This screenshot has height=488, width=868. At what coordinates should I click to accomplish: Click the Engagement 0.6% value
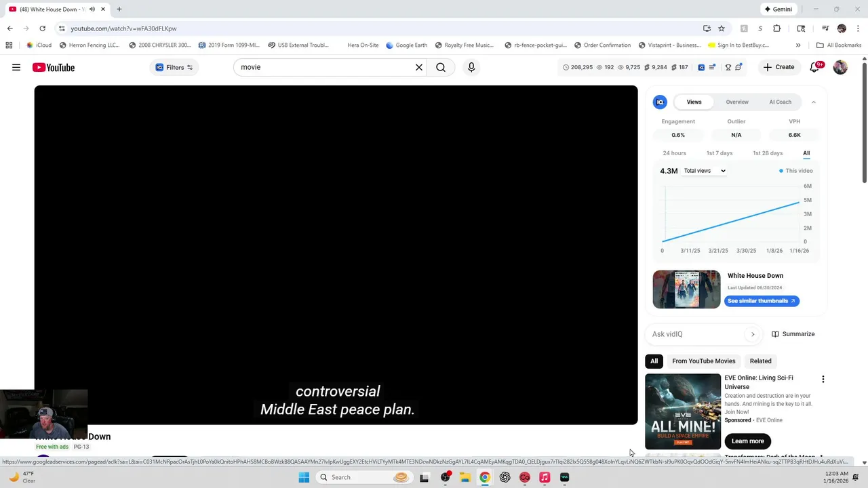[x=678, y=135]
